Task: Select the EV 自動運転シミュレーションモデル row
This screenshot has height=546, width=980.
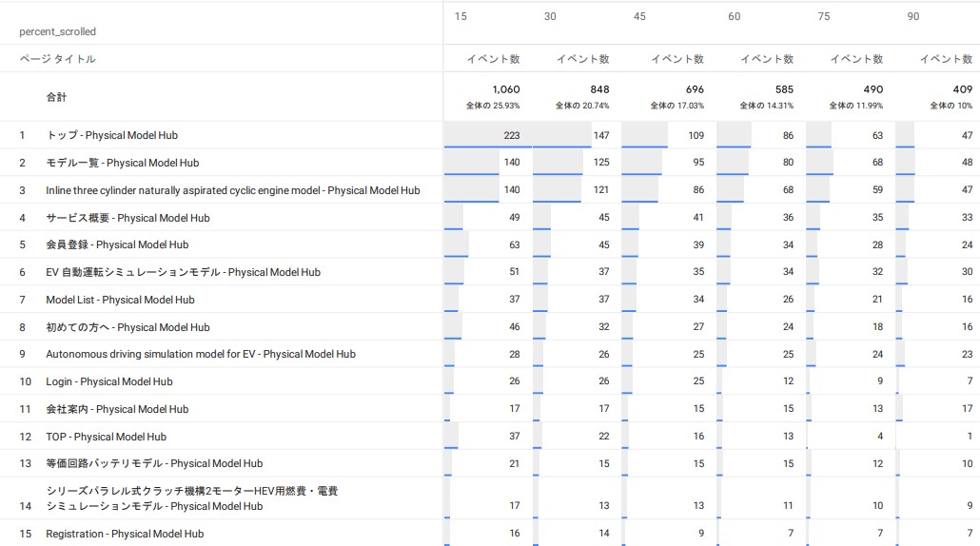Action: [183, 272]
